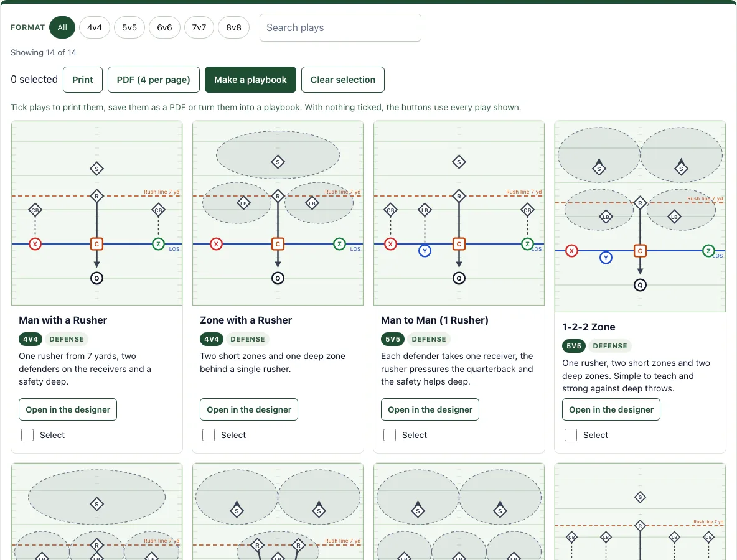Select the All format filter
The width and height of the screenshot is (737, 560).
[x=62, y=27]
